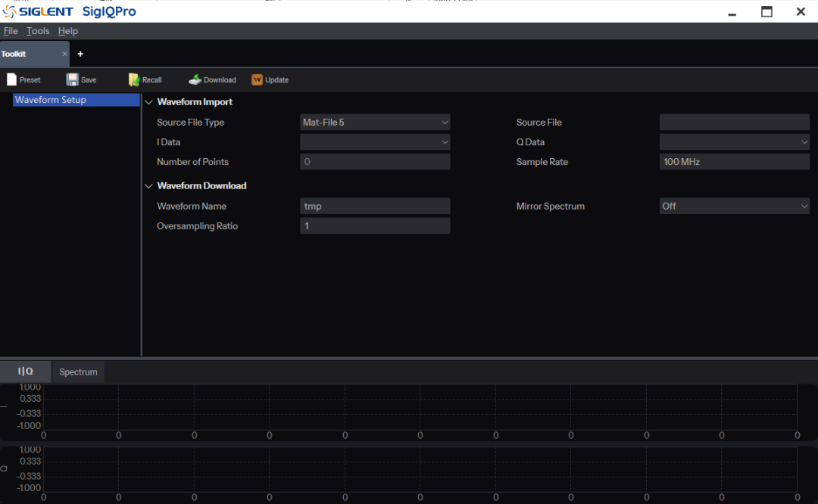Switch to the Spectrum tab
Viewport: 818px width, 504px height.
(78, 372)
